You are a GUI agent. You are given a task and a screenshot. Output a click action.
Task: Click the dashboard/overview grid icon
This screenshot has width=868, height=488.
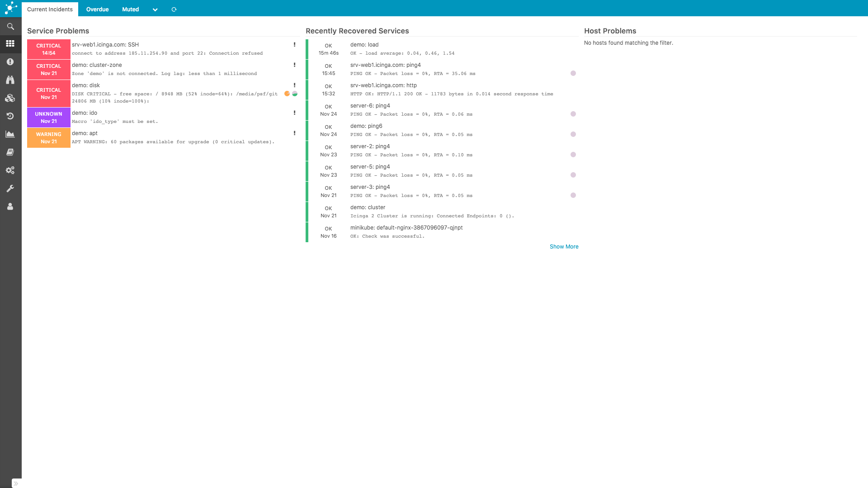[11, 43]
